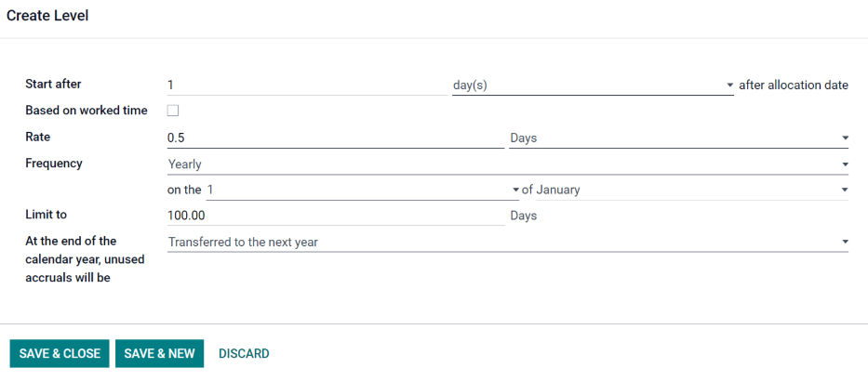Click the Rate value field
This screenshot has width=868, height=381.
(335, 138)
